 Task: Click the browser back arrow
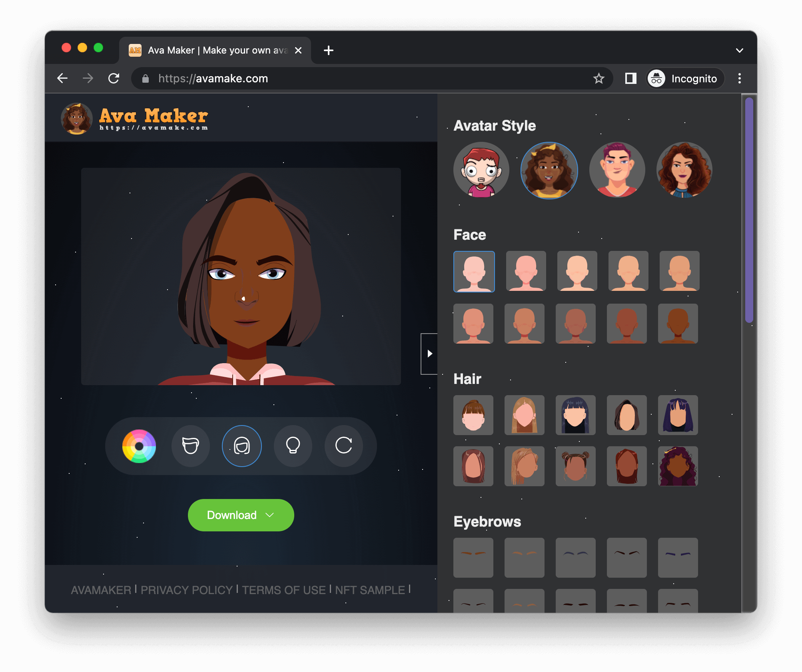click(x=62, y=78)
